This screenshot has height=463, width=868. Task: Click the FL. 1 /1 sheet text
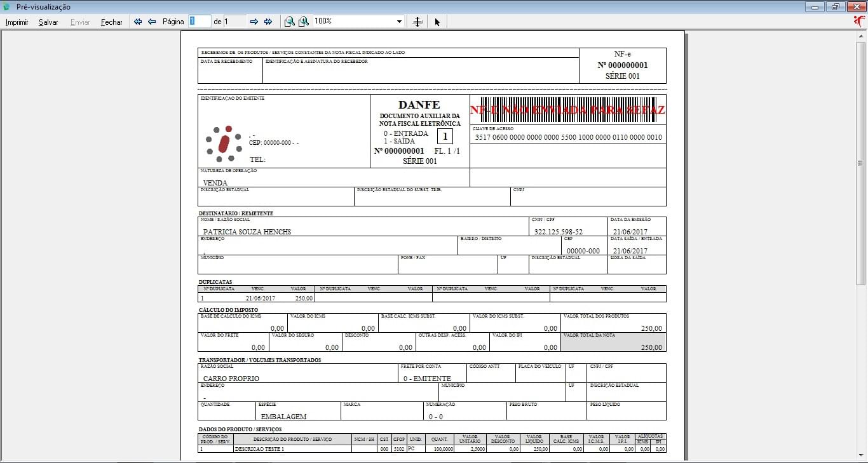(x=447, y=151)
